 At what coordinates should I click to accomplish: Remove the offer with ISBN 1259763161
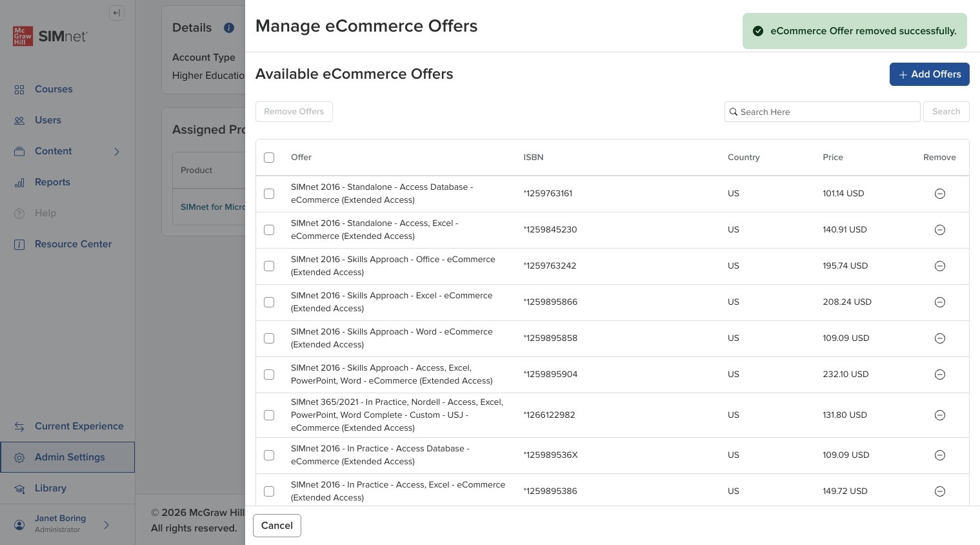point(940,194)
